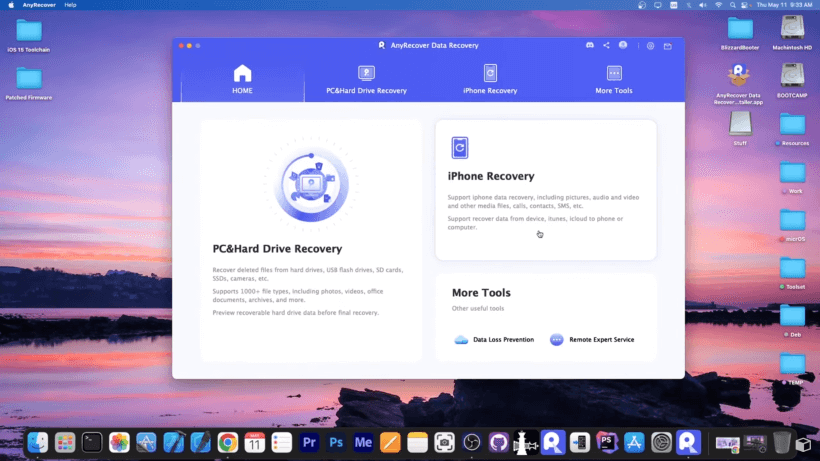820x461 pixels.
Task: Click the share icon in AnyRecover title bar
Action: [x=606, y=45]
